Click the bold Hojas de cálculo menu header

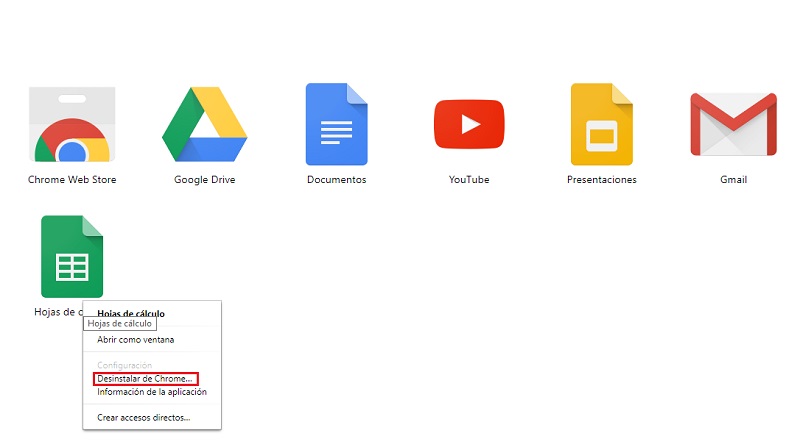point(131,313)
